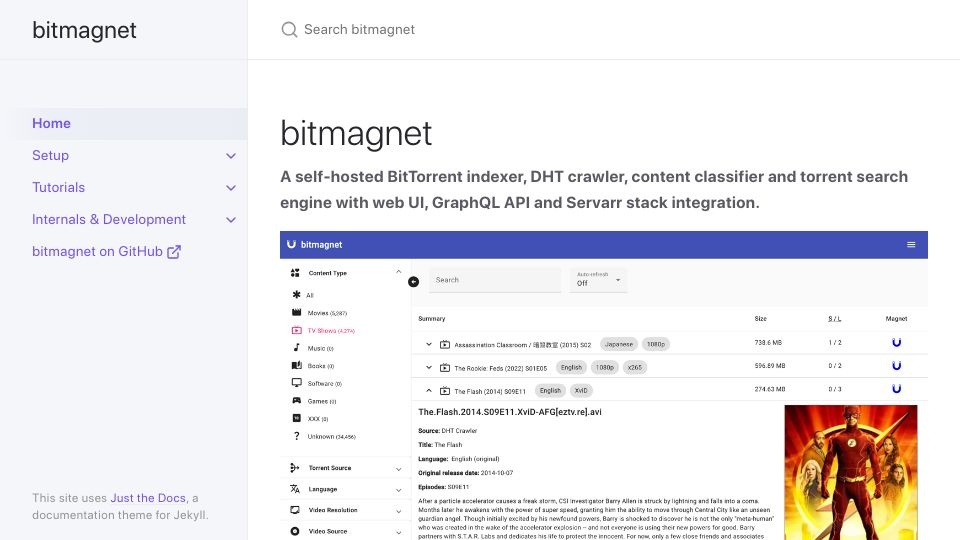Open magnet link for Assassination Classroom
This screenshot has width=960, height=540.
[896, 342]
